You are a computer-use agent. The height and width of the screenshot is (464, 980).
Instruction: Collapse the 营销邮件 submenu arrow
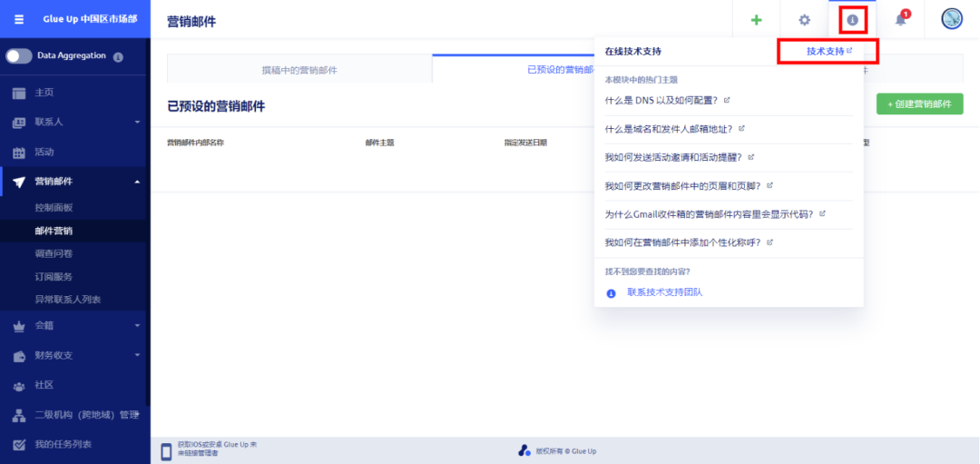(138, 182)
